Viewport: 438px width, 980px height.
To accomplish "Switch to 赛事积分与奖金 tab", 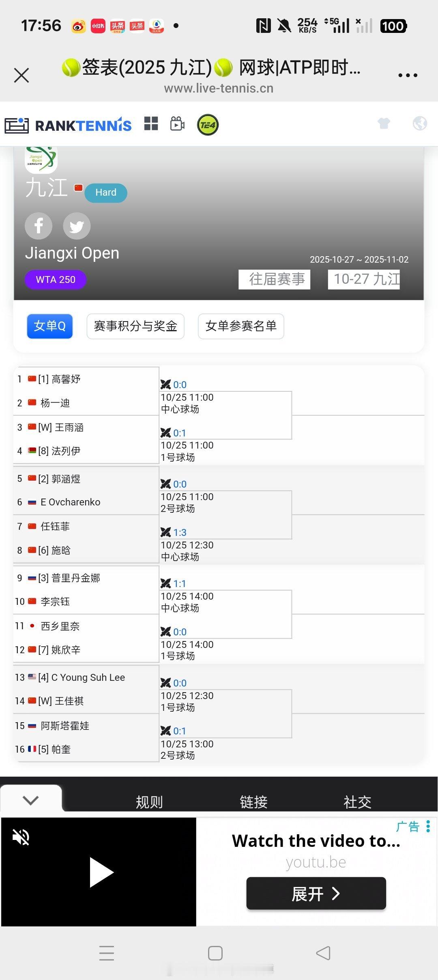I will click(135, 326).
